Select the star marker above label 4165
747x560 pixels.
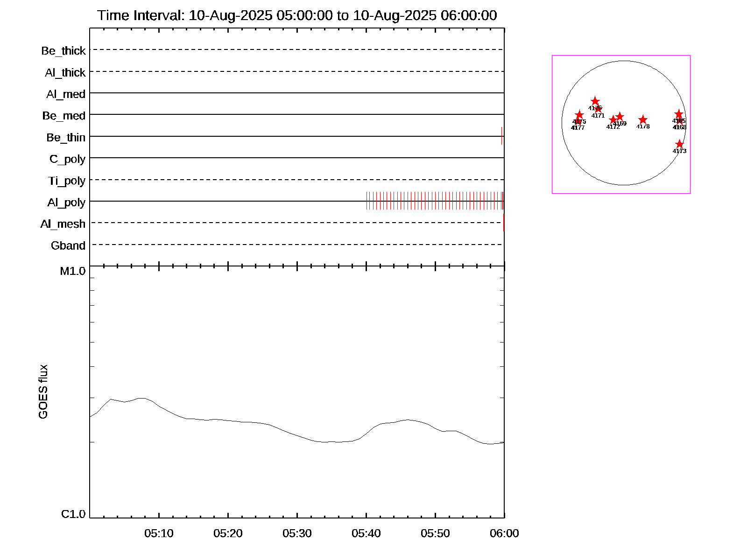(679, 114)
